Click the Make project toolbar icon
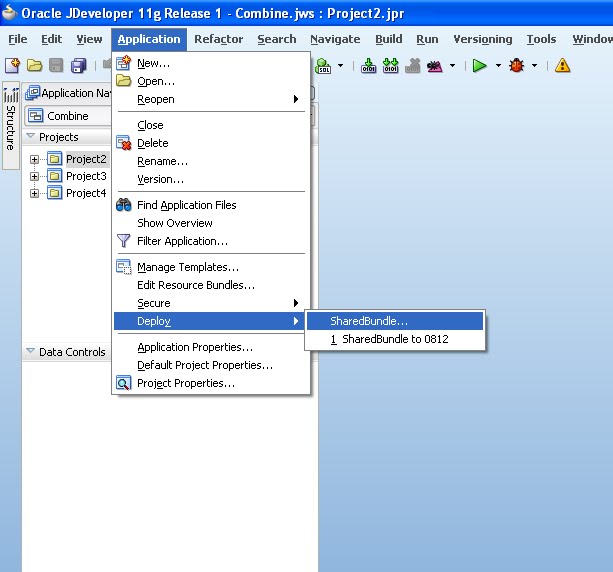This screenshot has height=572, width=613. pos(368,65)
